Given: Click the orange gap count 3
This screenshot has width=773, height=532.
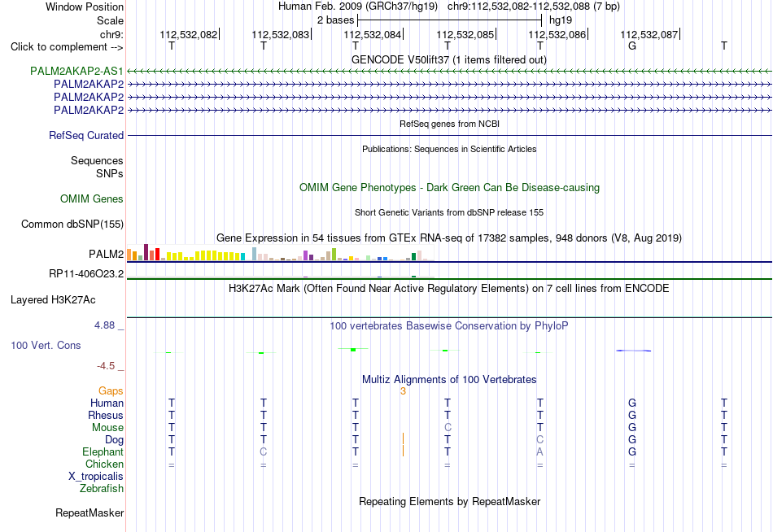Looking at the screenshot, I should [403, 391].
